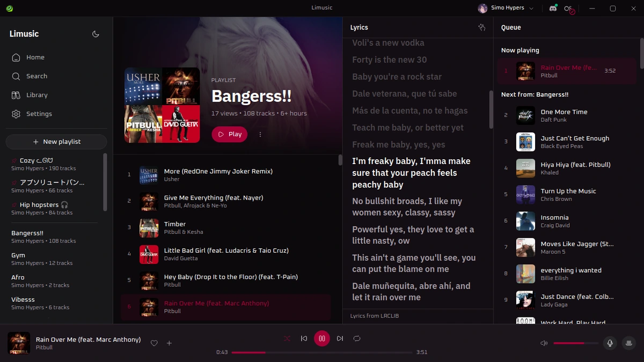Mute audio with speaker icon

[544, 343]
